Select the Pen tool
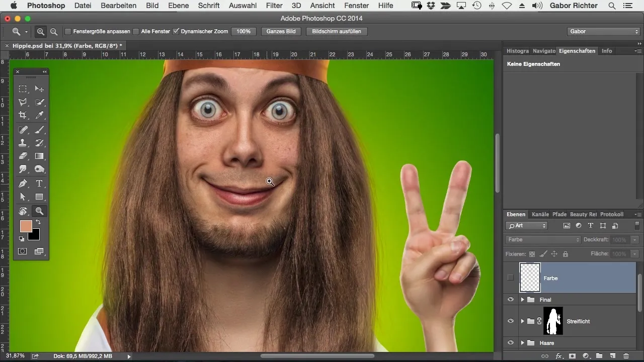 point(23,184)
